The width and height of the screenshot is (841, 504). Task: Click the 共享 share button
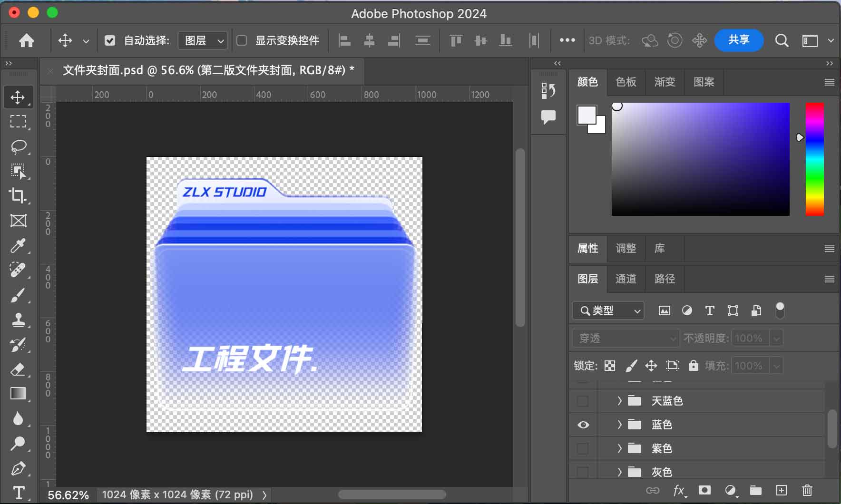tap(739, 40)
